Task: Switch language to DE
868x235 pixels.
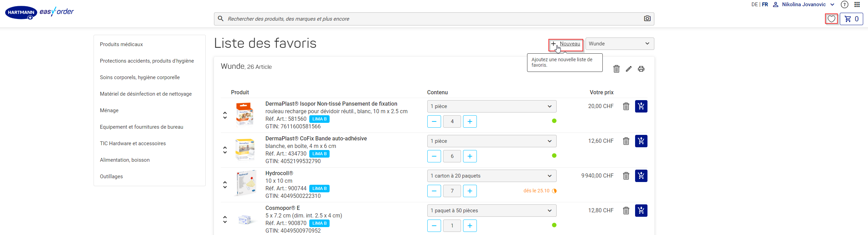Action: tap(754, 4)
